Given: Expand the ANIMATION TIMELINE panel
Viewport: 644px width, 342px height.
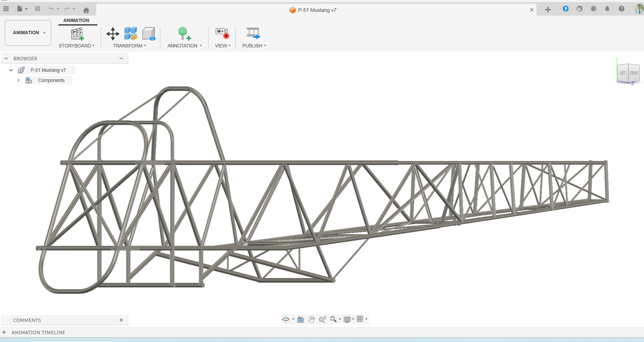Looking at the screenshot, I should (x=4, y=333).
